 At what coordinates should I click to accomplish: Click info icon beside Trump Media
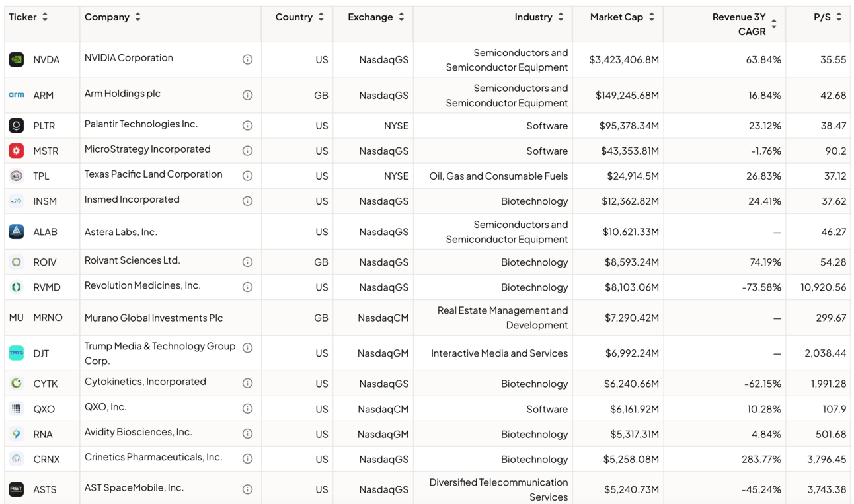pos(247,348)
